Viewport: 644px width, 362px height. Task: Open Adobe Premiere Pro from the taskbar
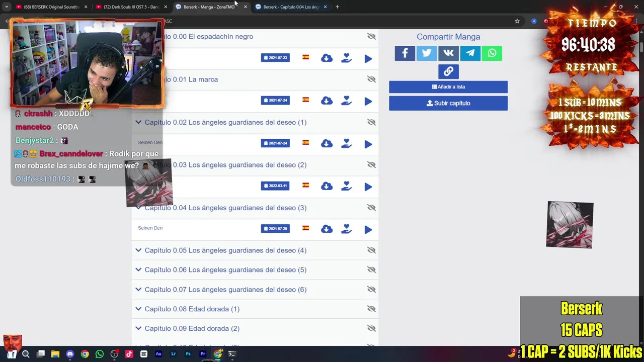[x=203, y=354]
